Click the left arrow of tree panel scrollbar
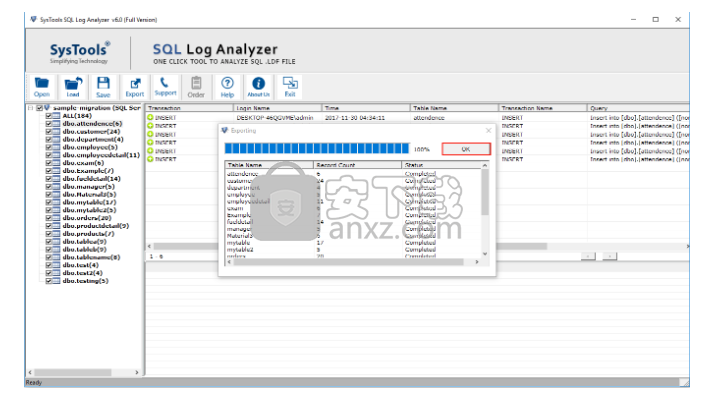 [30, 373]
